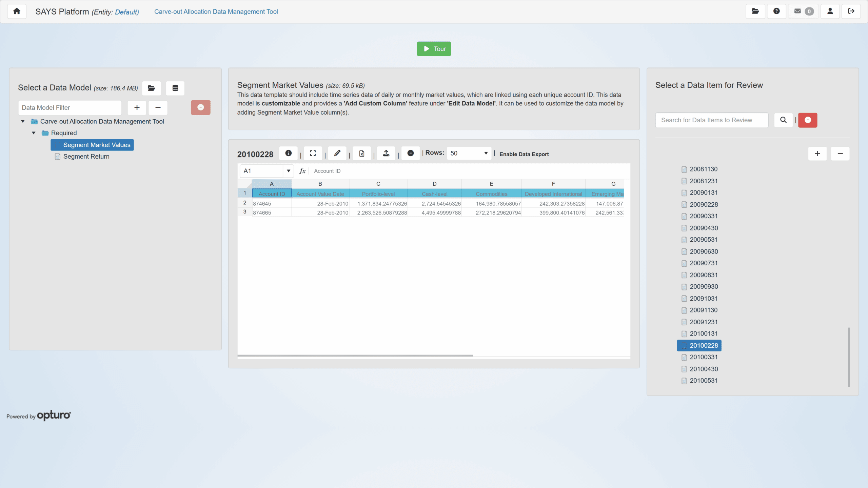Click the red remove data model button
Screen dimensions: 868x488
click(x=201, y=107)
